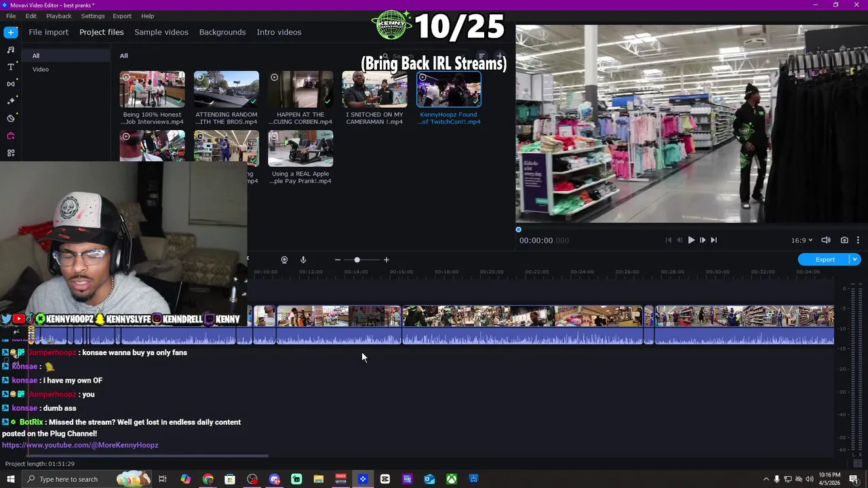Switch to the Backgrounds tab
Image resolution: width=868 pixels, height=488 pixels.
[222, 32]
